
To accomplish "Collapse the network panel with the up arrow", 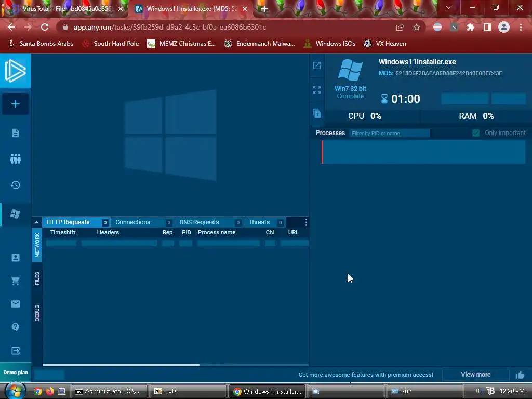I will (x=37, y=222).
